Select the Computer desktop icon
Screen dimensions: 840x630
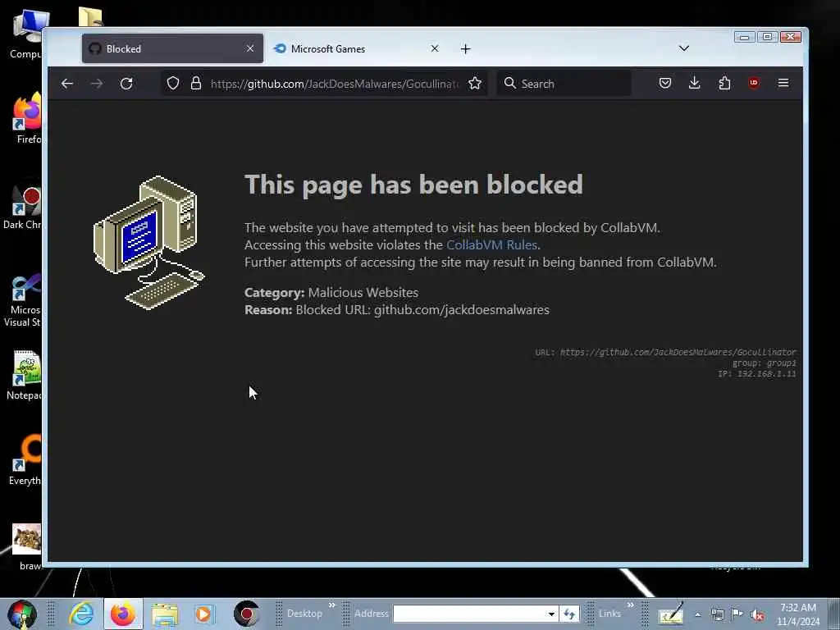tap(25, 34)
